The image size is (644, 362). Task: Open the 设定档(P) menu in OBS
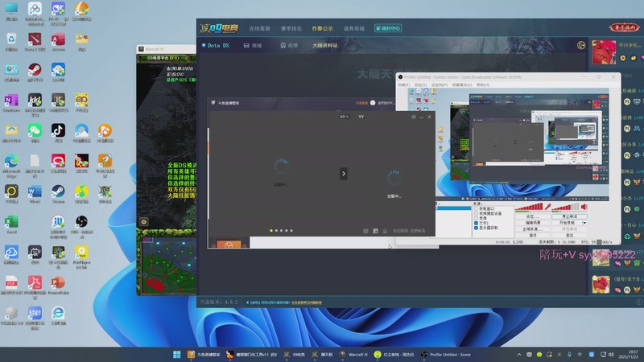[x=439, y=85]
